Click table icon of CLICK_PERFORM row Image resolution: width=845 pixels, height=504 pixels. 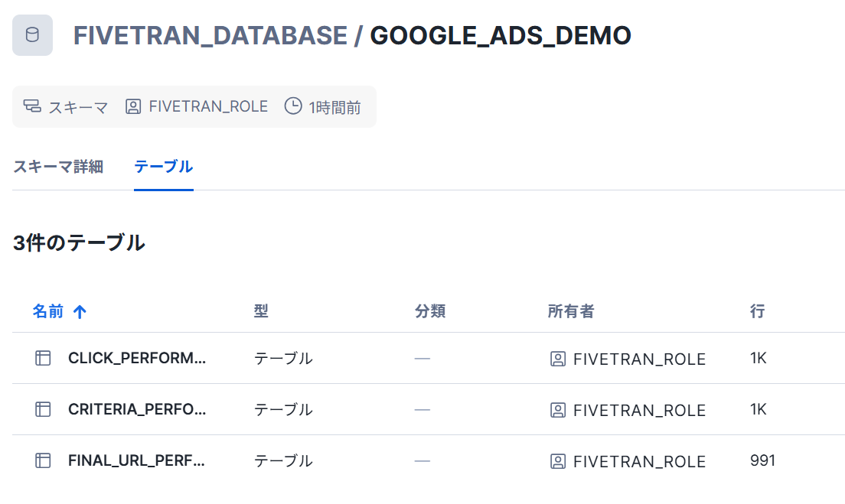point(43,358)
